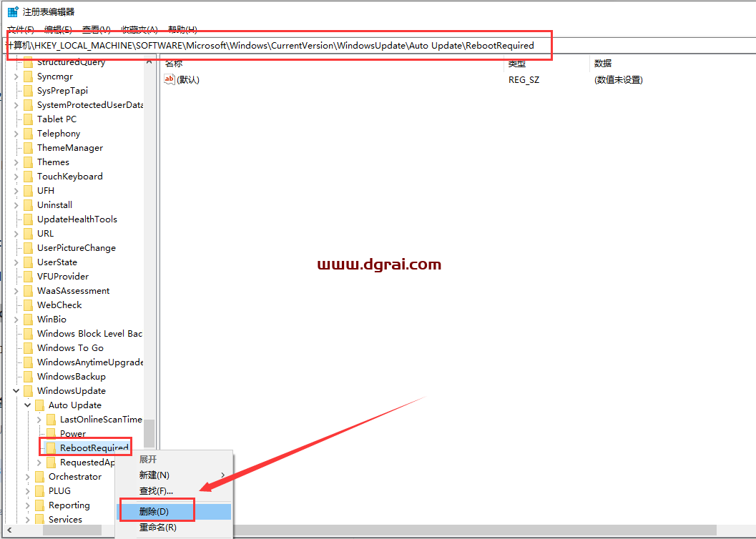Viewport: 756px width, 539px height.
Task: Click the Themes folder icon
Action: (28, 162)
